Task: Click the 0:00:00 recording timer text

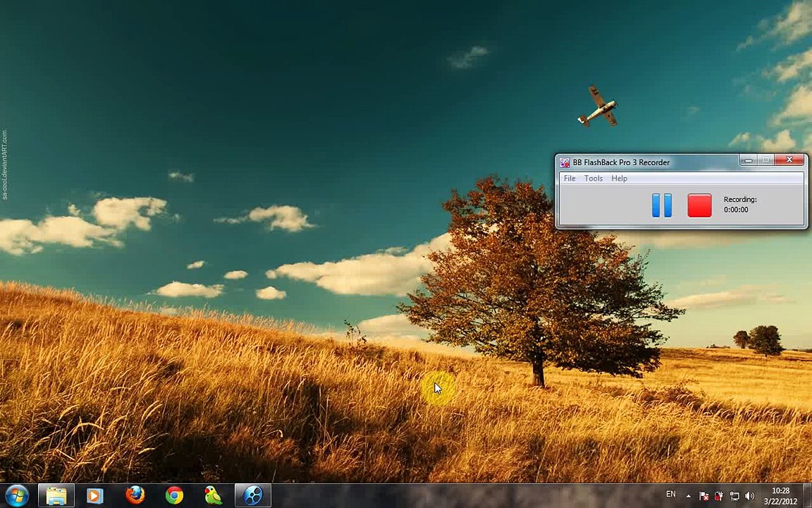Action: pyautogui.click(x=736, y=210)
